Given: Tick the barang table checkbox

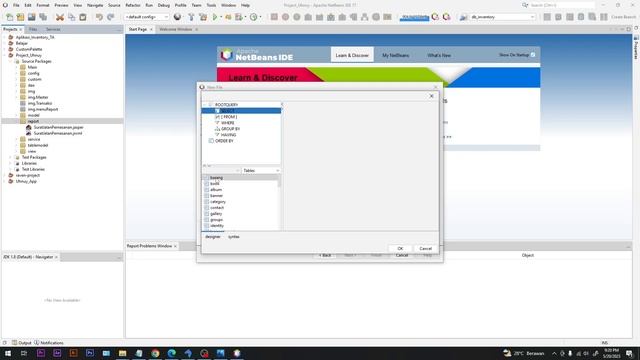Looking at the screenshot, I should [x=207, y=178].
